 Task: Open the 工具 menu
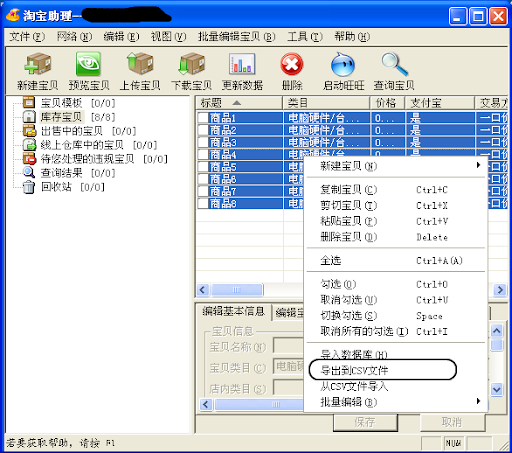pos(305,36)
